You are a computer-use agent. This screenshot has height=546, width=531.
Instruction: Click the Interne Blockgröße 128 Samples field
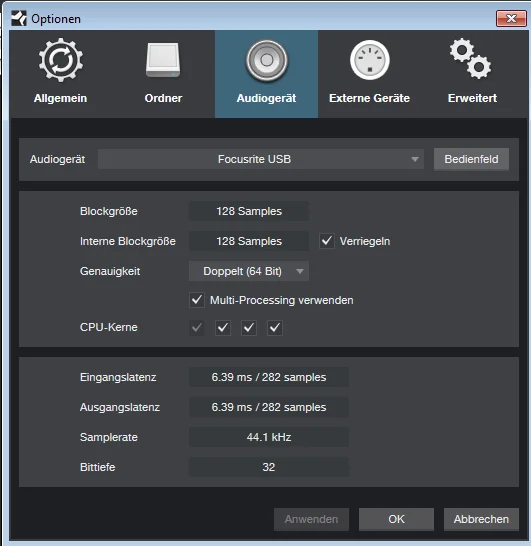[x=249, y=241]
